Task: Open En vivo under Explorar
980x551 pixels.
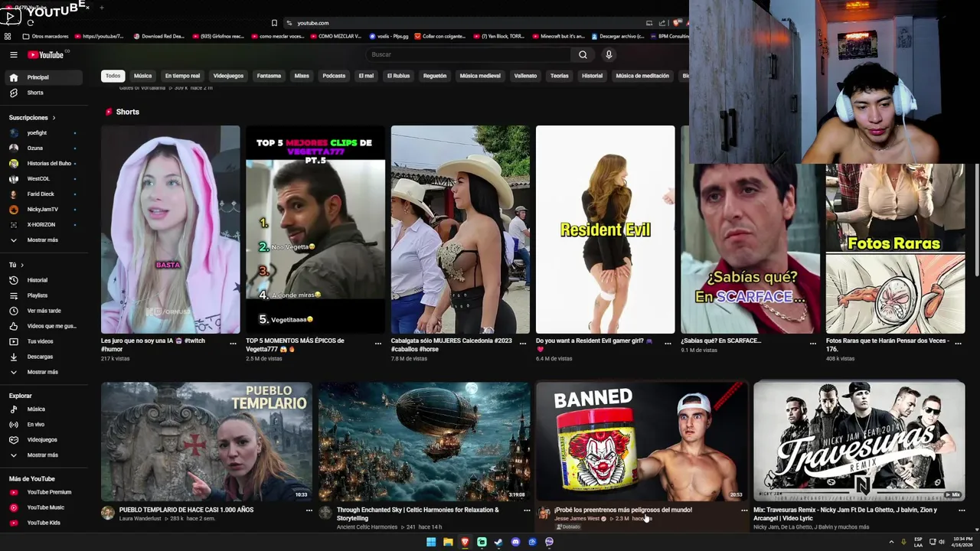Action: [42, 425]
